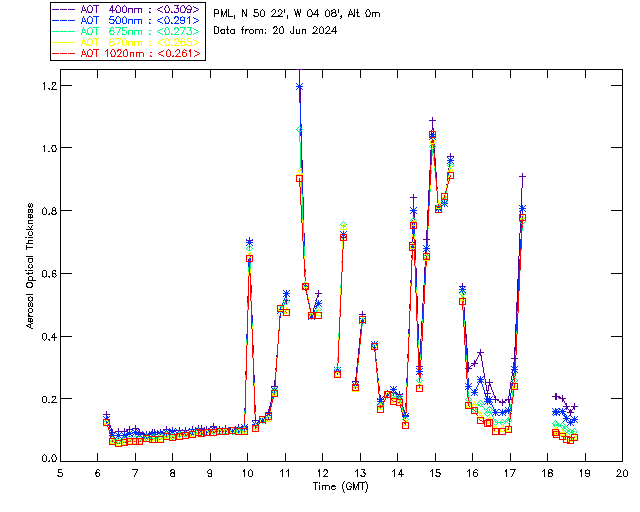
Task: Click the 0.2 y-axis tick label
Action: coord(49,399)
